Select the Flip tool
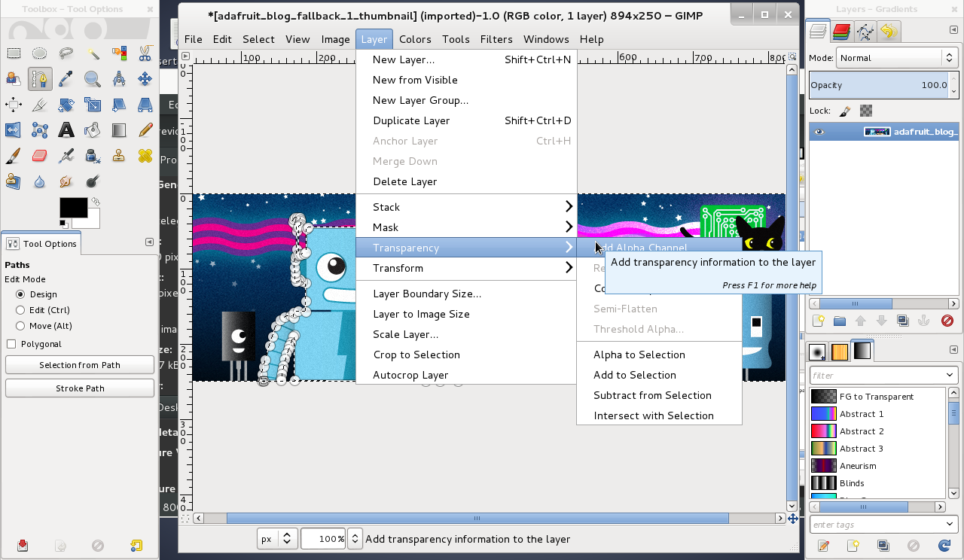The width and height of the screenshot is (964, 560). [14, 130]
